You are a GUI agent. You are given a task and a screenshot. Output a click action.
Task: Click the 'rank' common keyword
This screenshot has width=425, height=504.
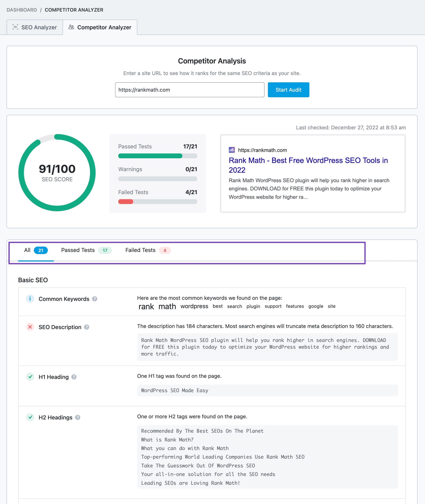(x=146, y=306)
